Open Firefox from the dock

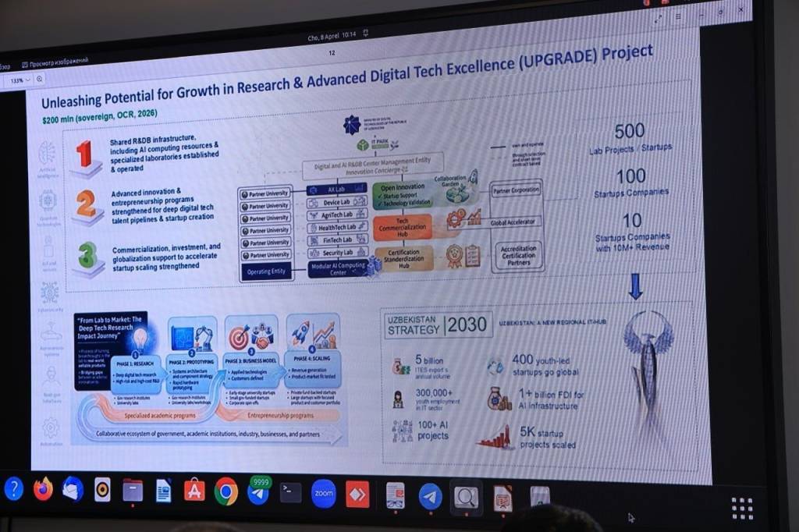[x=43, y=489]
